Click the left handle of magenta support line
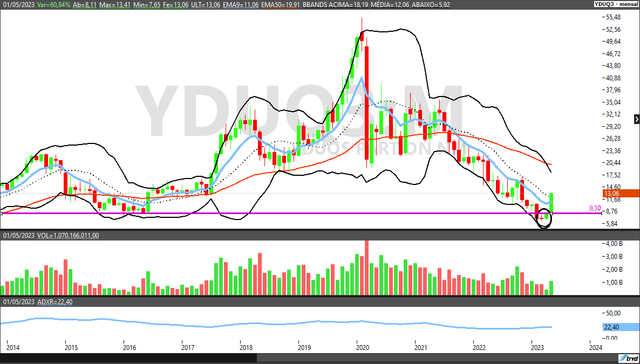Viewport: 640px width, 364px height. click(2, 214)
